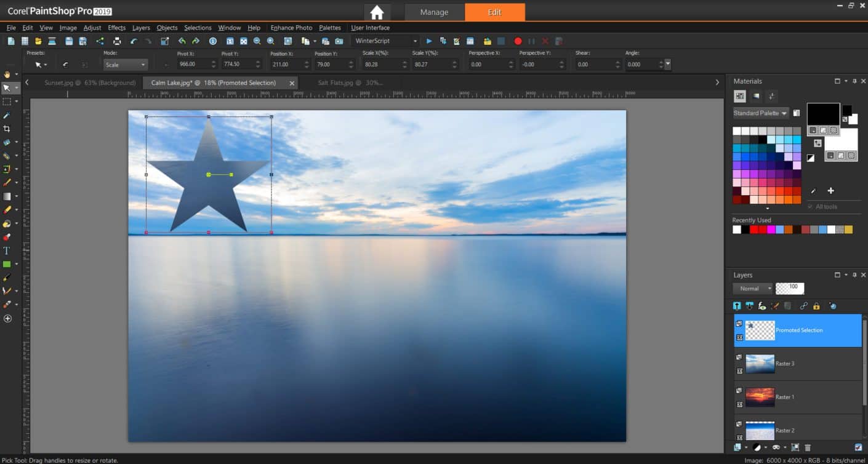Select the Pan tool

click(x=7, y=75)
